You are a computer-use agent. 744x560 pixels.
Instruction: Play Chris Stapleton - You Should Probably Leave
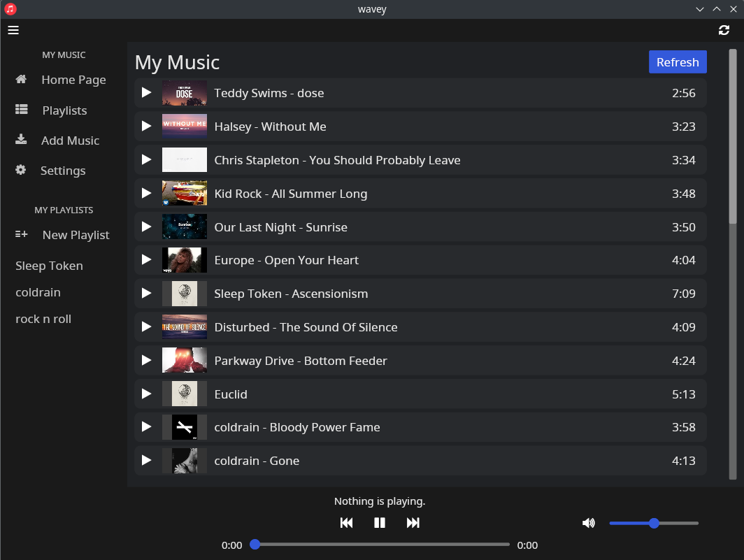(x=147, y=160)
